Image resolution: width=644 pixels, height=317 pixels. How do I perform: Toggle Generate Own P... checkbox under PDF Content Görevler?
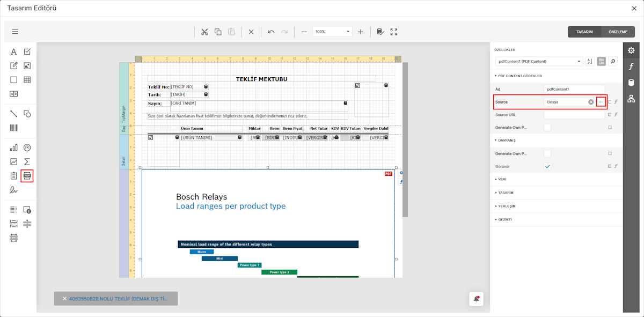[547, 127]
